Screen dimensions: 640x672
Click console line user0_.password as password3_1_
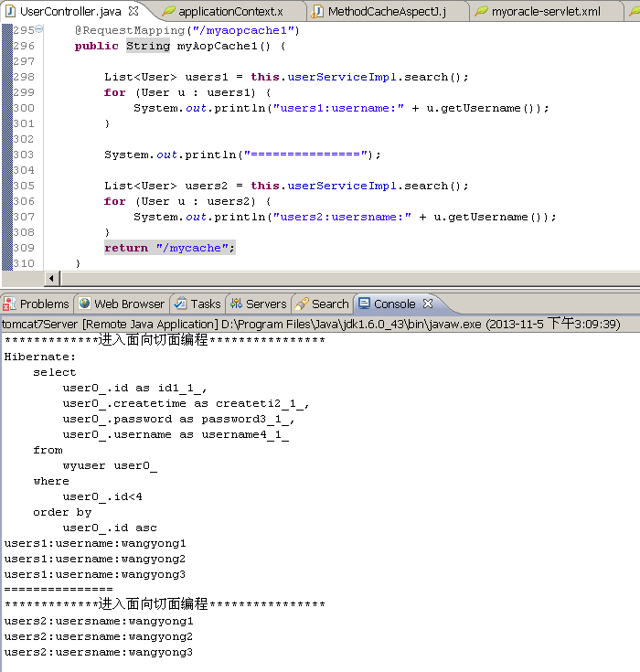(x=178, y=419)
